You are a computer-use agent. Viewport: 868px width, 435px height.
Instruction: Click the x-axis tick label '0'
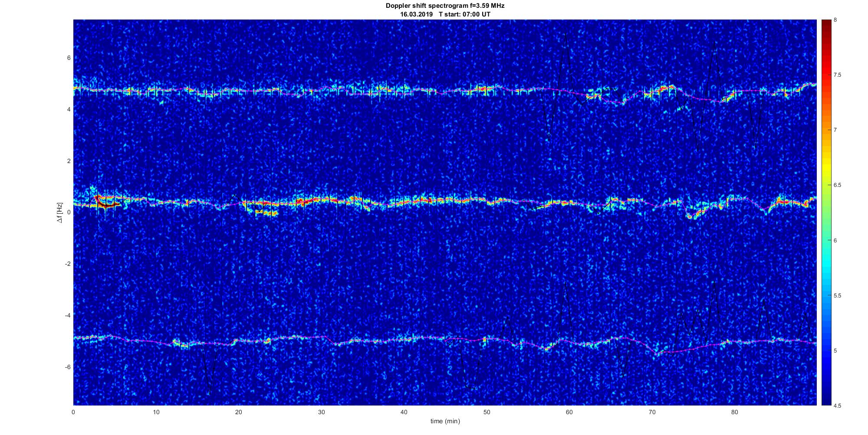point(73,412)
